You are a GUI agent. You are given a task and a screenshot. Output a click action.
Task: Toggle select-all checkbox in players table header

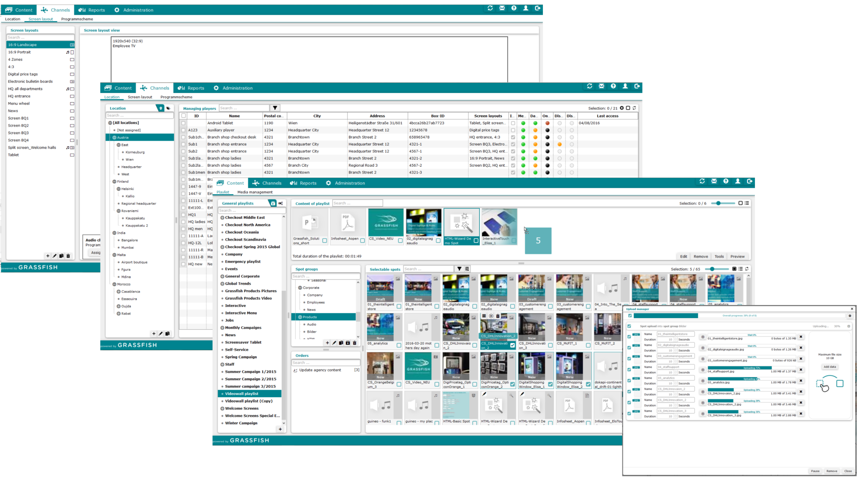tap(184, 116)
